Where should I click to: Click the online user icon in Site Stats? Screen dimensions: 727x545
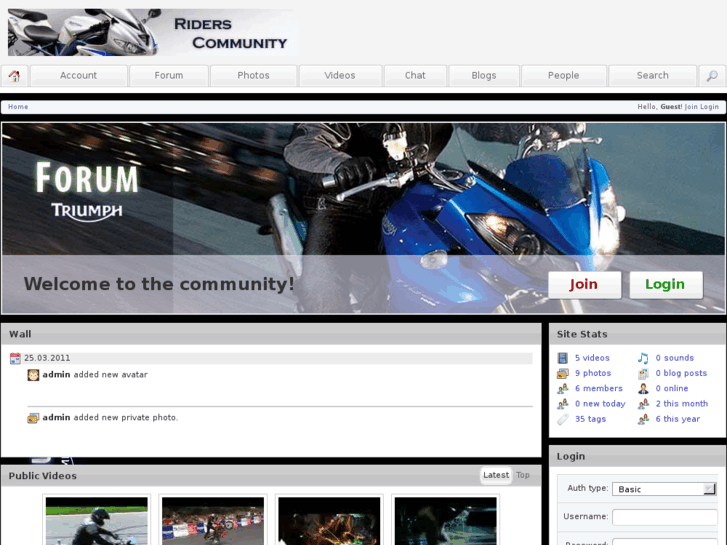[643, 389]
